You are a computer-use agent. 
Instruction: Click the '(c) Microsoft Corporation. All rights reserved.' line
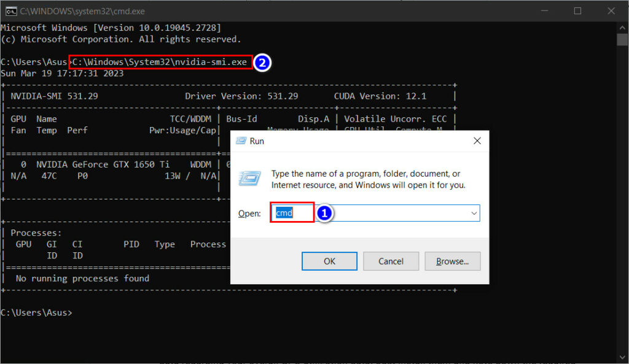[x=121, y=39]
